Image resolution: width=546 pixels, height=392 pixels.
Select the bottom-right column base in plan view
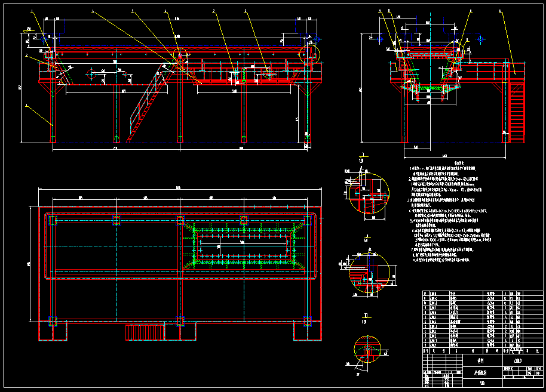coord(308,320)
